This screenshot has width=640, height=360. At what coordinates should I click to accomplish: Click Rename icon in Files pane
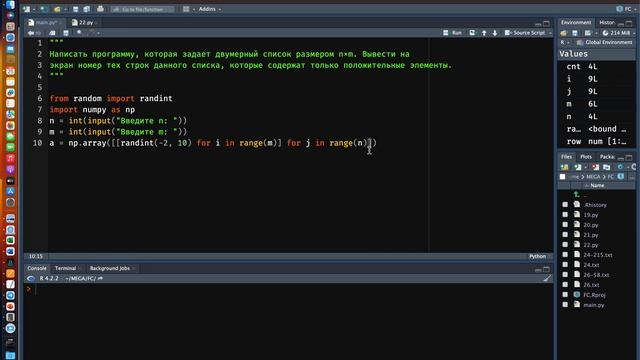(x=607, y=167)
